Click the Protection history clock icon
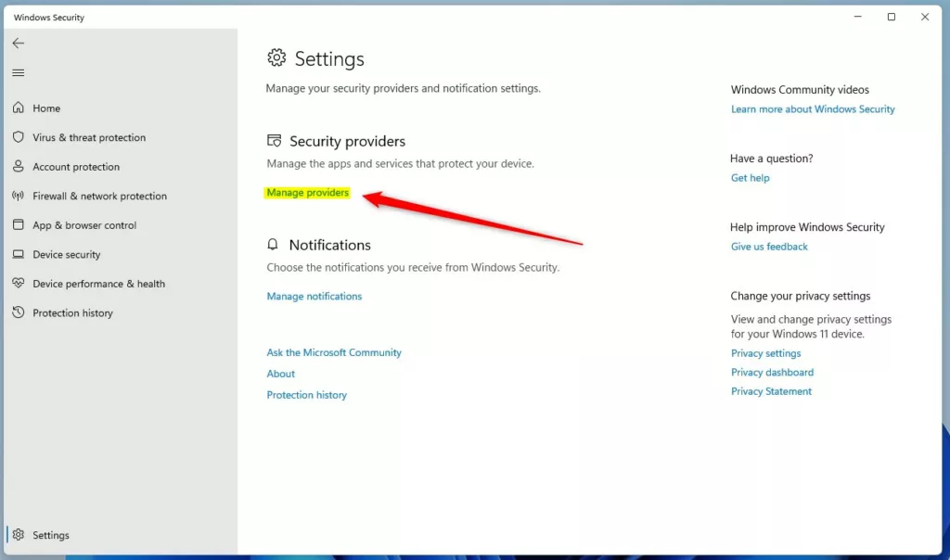The height and width of the screenshot is (560, 950). click(x=19, y=313)
